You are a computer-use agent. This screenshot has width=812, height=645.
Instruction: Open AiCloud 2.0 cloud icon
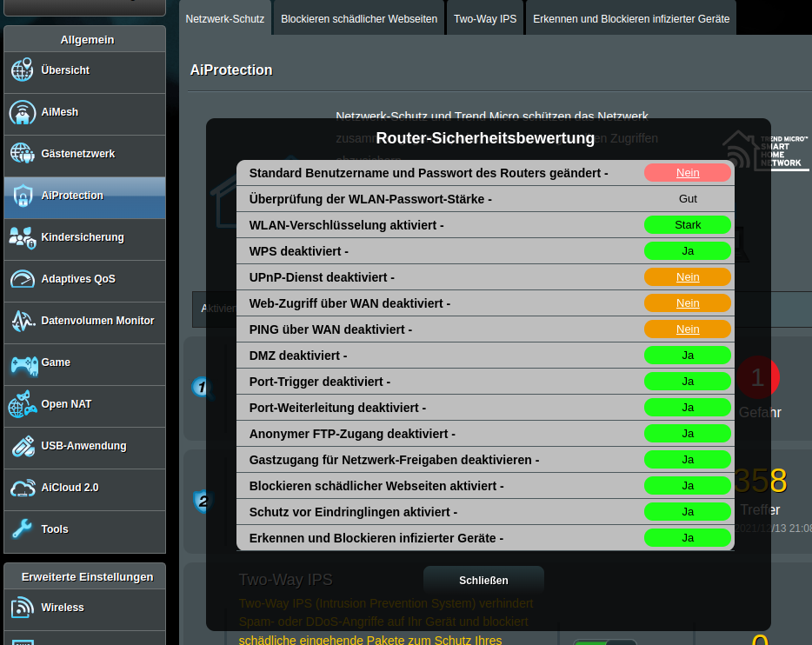pos(23,489)
